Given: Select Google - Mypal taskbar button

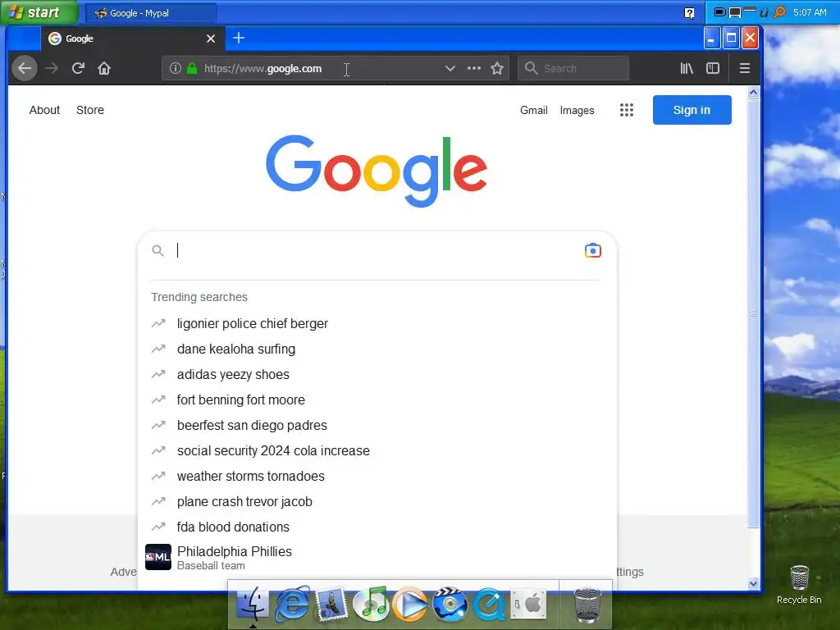Looking at the screenshot, I should click(x=151, y=13).
